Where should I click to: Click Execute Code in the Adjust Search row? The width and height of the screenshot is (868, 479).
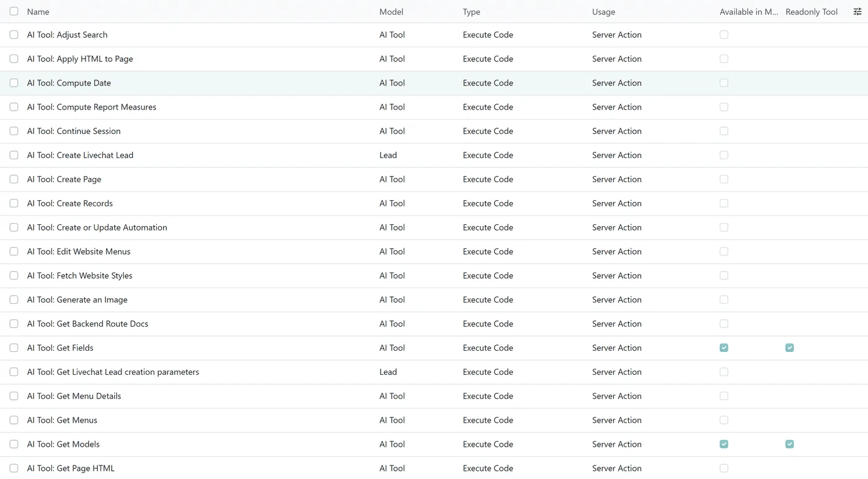(488, 35)
